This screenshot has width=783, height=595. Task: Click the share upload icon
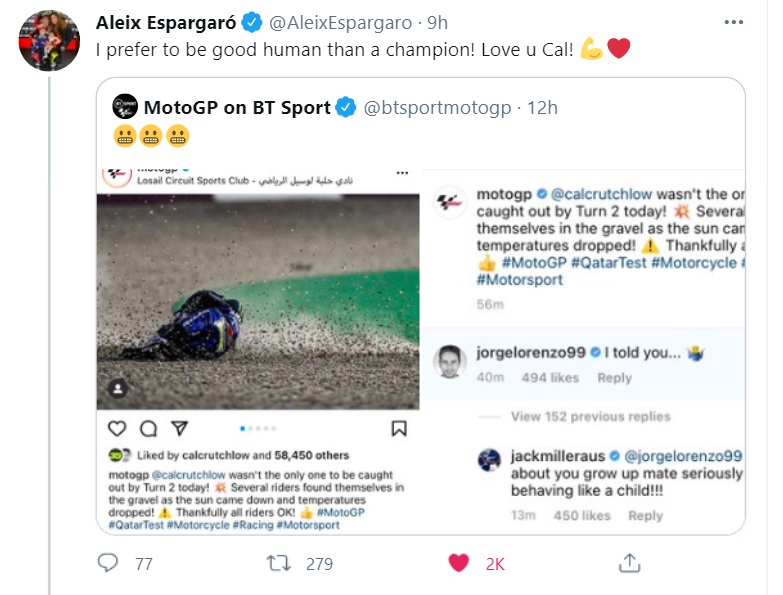point(629,563)
